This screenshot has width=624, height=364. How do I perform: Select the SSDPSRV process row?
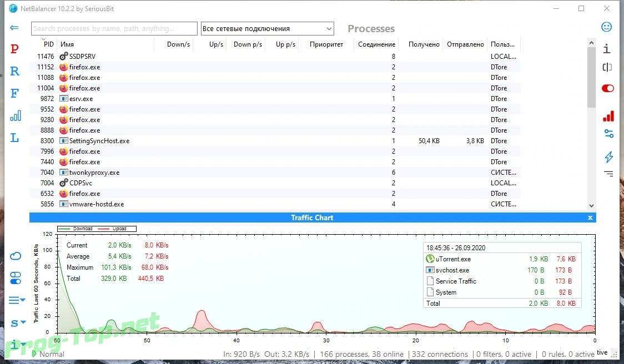click(275, 57)
